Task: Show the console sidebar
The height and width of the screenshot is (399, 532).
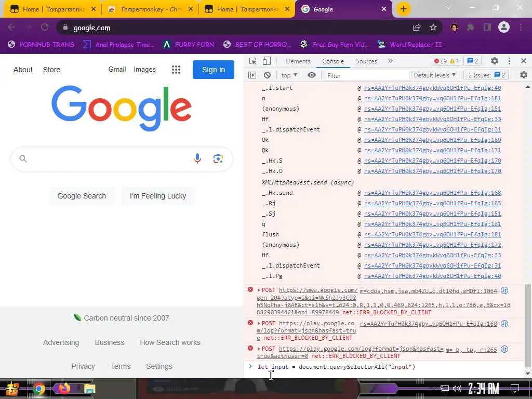Action: 252,75
